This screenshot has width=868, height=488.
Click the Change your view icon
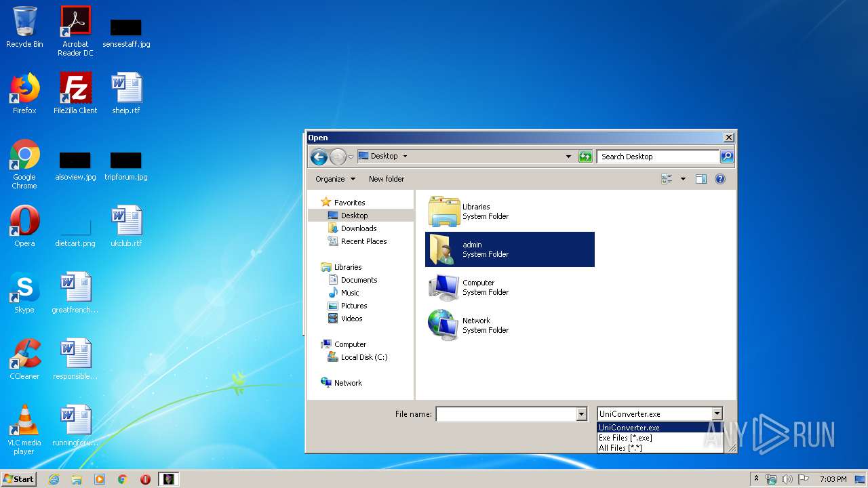click(x=667, y=179)
